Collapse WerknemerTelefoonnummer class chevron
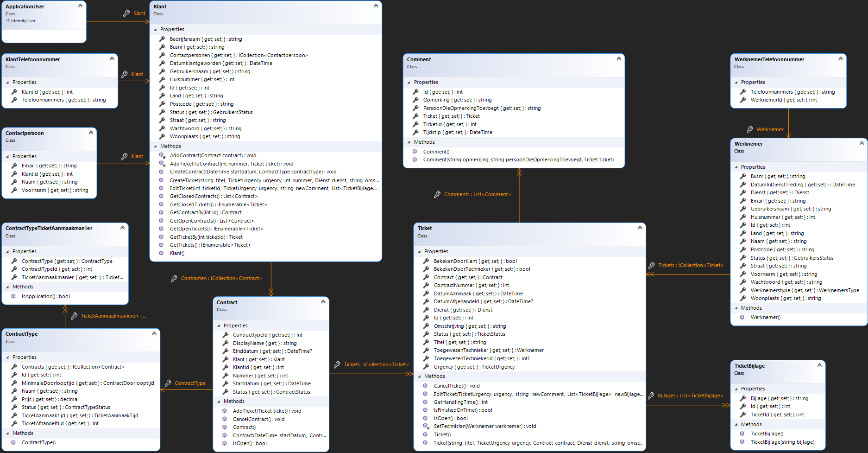The image size is (868, 453). (841, 59)
